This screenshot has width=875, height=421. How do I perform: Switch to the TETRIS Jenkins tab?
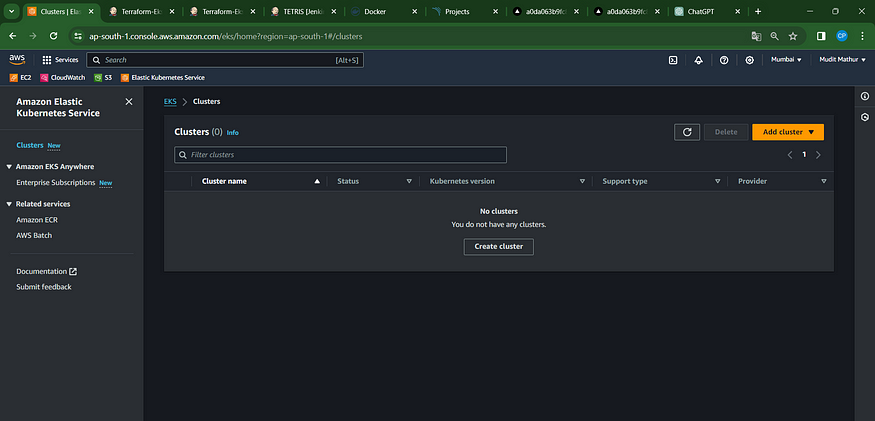point(303,11)
